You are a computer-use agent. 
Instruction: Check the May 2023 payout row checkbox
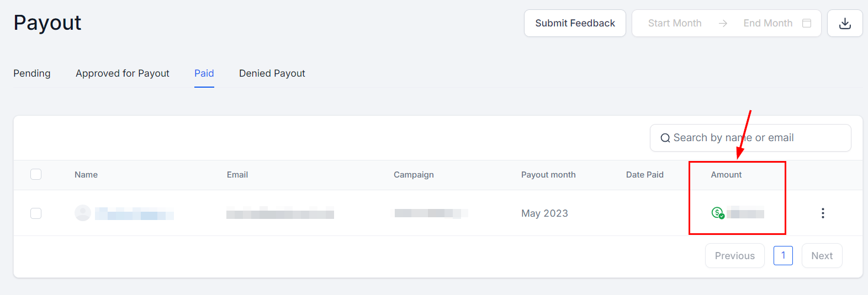click(x=36, y=213)
